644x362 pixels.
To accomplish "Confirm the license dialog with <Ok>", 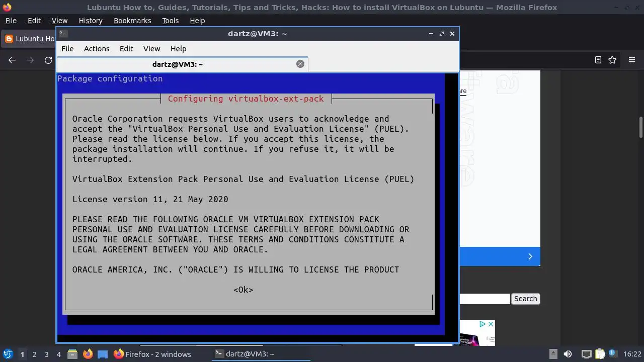I will pos(243,290).
